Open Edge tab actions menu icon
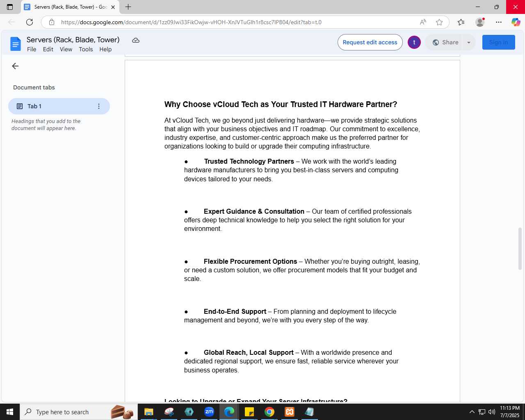This screenshot has height=420, width=525. (x=10, y=7)
